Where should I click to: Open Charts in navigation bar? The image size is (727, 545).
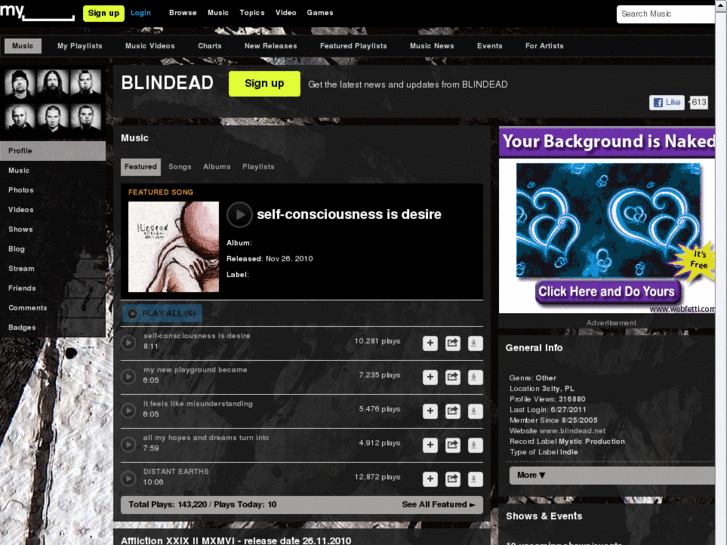pyautogui.click(x=210, y=46)
